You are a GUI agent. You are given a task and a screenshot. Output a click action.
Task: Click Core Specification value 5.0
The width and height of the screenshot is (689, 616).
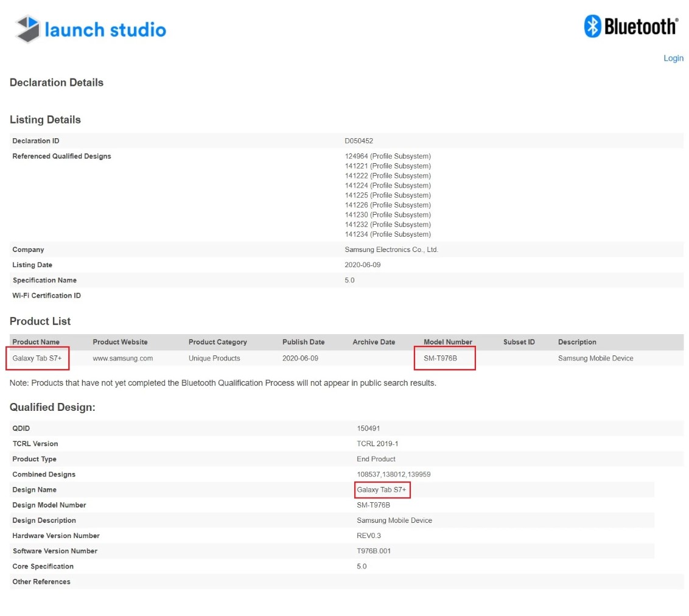pos(362,566)
